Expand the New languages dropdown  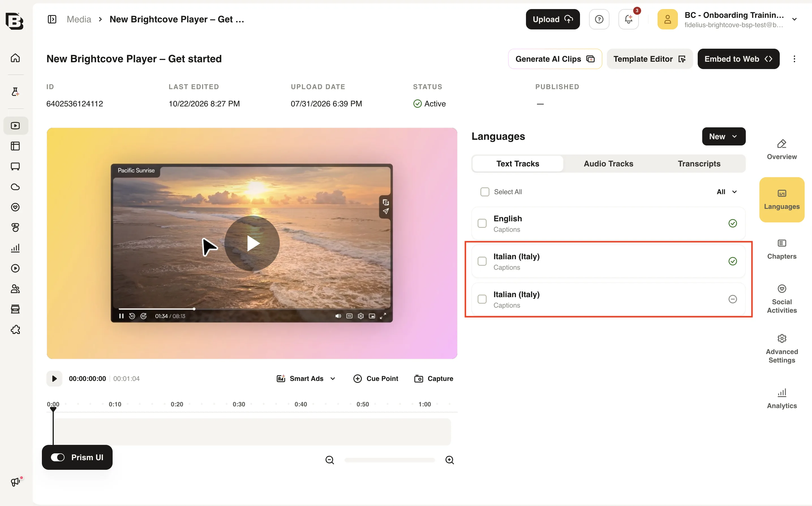click(724, 136)
